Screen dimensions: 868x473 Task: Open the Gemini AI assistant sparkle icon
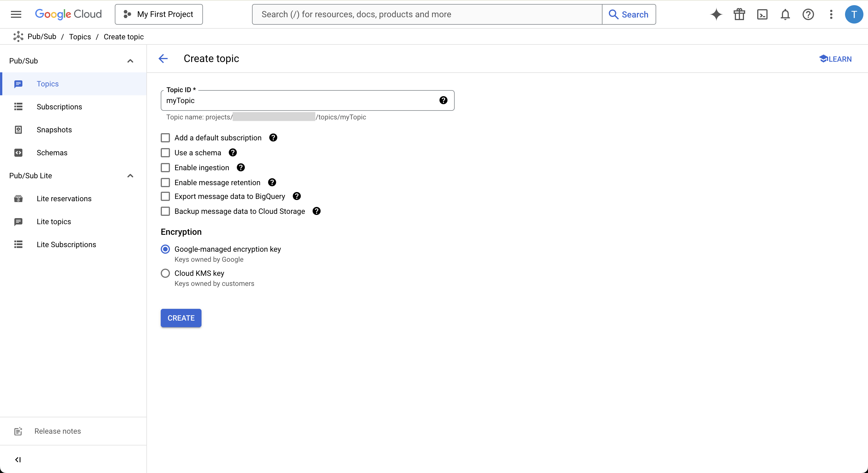point(716,14)
